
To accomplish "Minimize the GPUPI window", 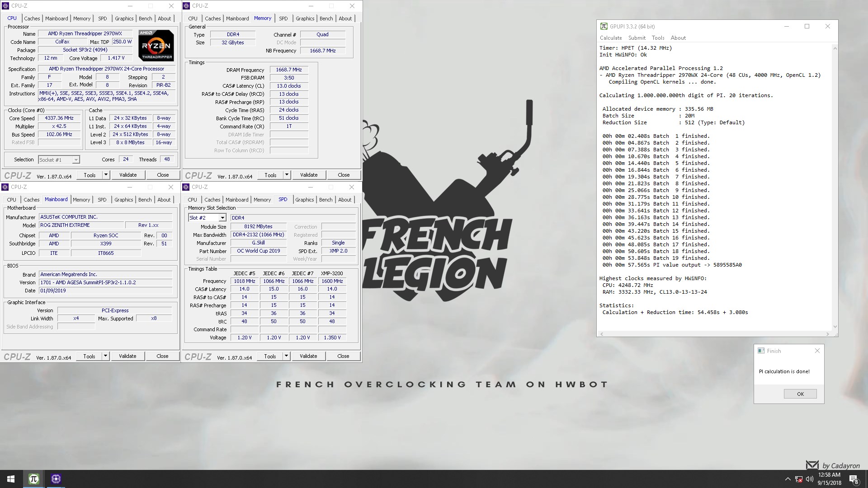I will [x=787, y=26].
